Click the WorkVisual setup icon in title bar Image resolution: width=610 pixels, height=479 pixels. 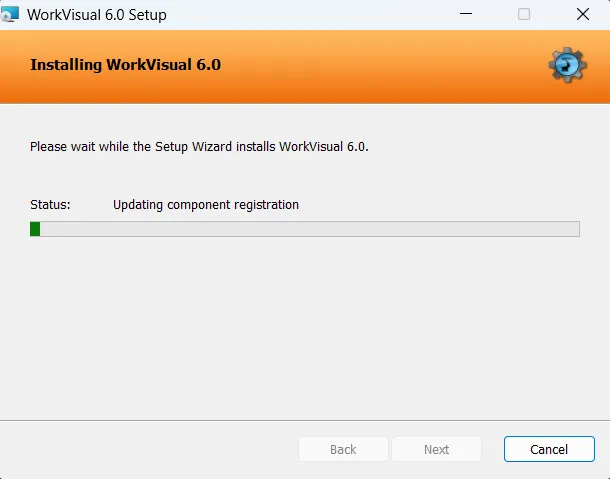click(x=10, y=15)
